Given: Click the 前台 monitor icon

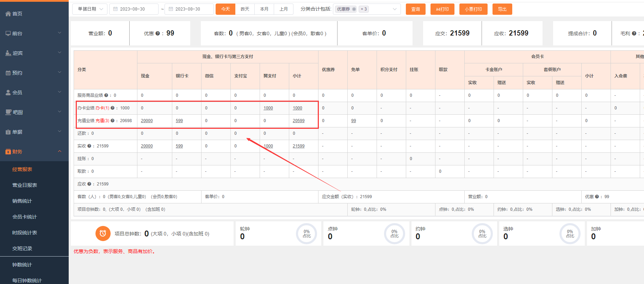Looking at the screenshot, I should pos(8,33).
